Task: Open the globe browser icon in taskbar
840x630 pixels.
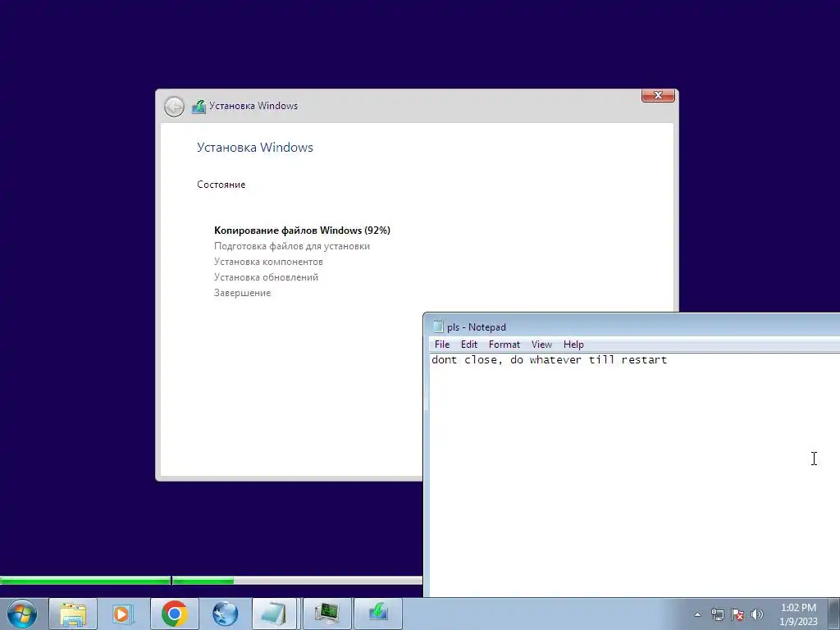Action: point(225,614)
